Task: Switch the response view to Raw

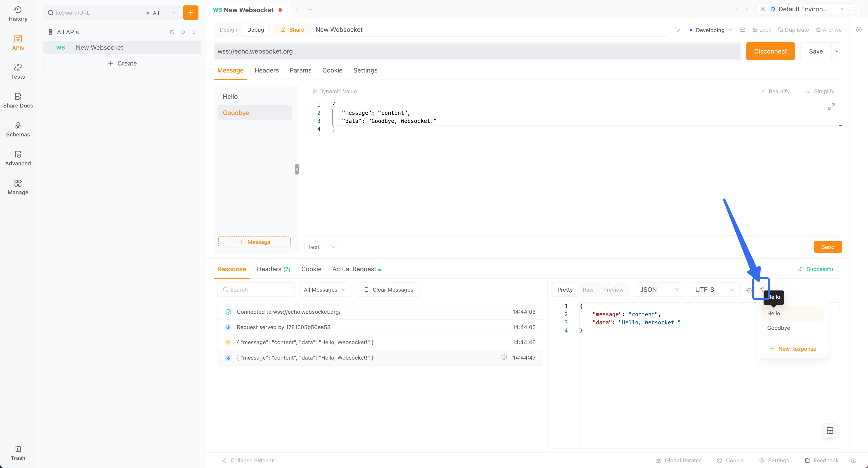Action: click(588, 290)
